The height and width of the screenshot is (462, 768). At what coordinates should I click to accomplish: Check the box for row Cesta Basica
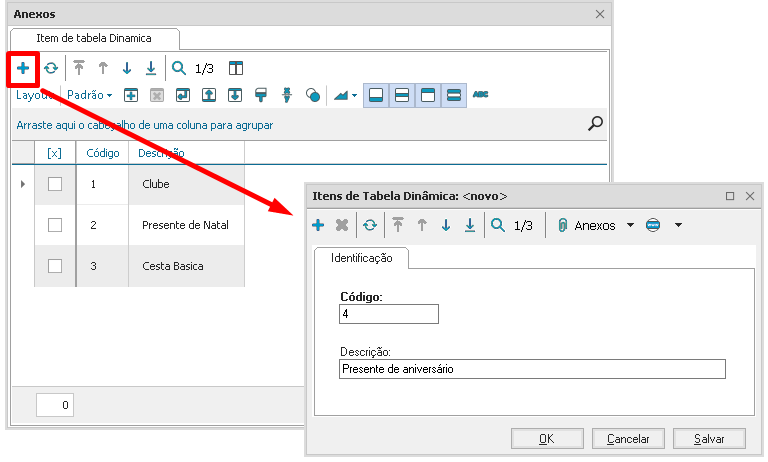coord(55,266)
